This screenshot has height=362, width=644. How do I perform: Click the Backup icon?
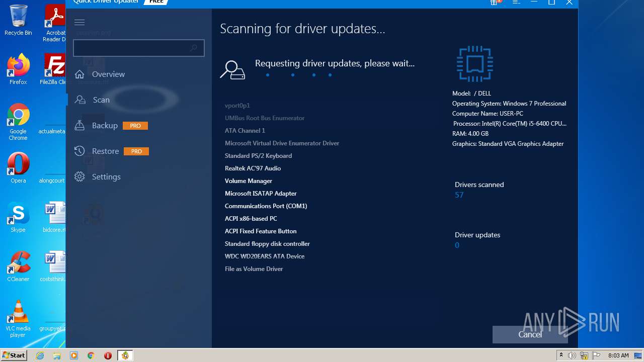tap(79, 125)
